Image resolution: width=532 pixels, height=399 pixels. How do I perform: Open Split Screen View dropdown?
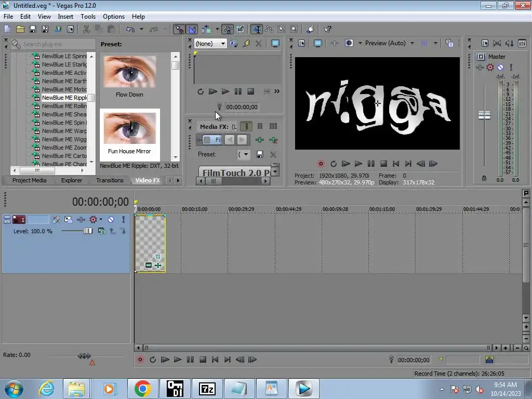coord(360,43)
